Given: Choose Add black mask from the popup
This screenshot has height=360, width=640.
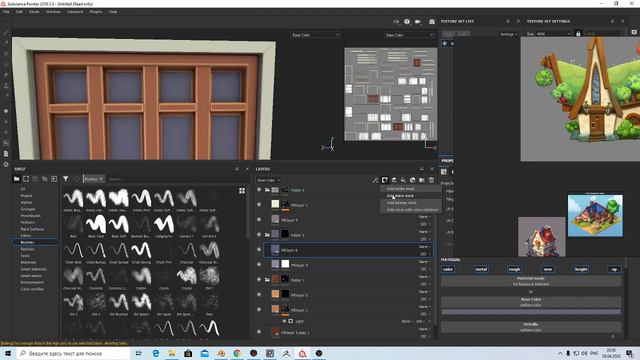Looking at the screenshot, I should pos(411,196).
